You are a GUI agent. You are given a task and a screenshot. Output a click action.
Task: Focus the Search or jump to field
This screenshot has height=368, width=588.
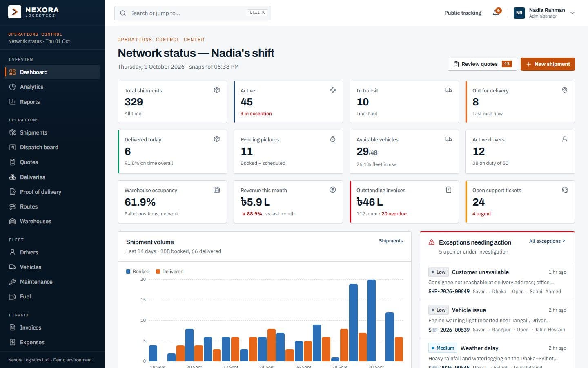[193, 13]
